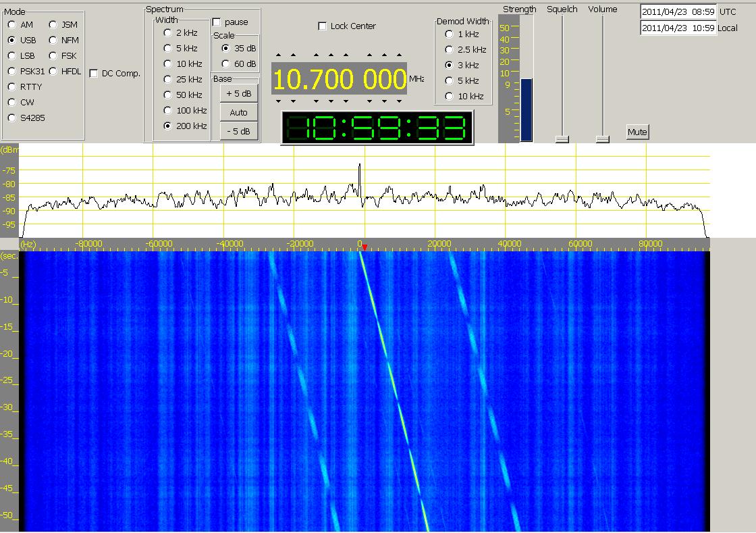The image size is (756, 533).
Task: Set demod width to 5 kHz
Action: pos(449,81)
